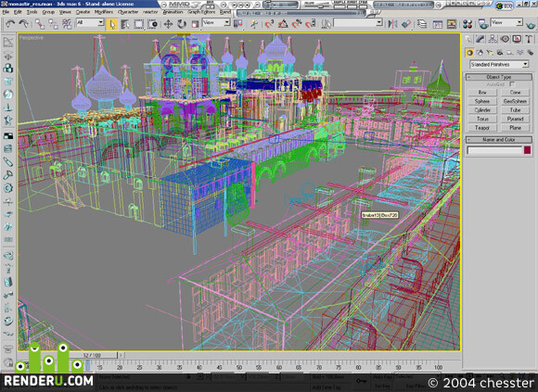
Task: Open Schematic View from the toolbar
Action: point(452,24)
